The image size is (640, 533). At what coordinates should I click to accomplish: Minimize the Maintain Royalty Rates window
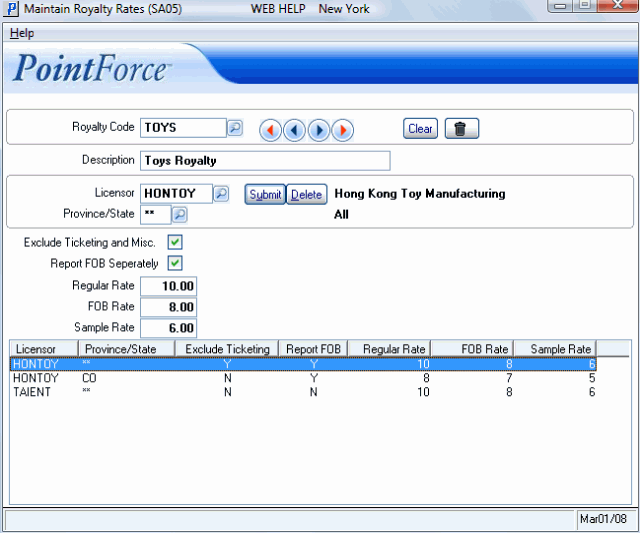pos(560,5)
